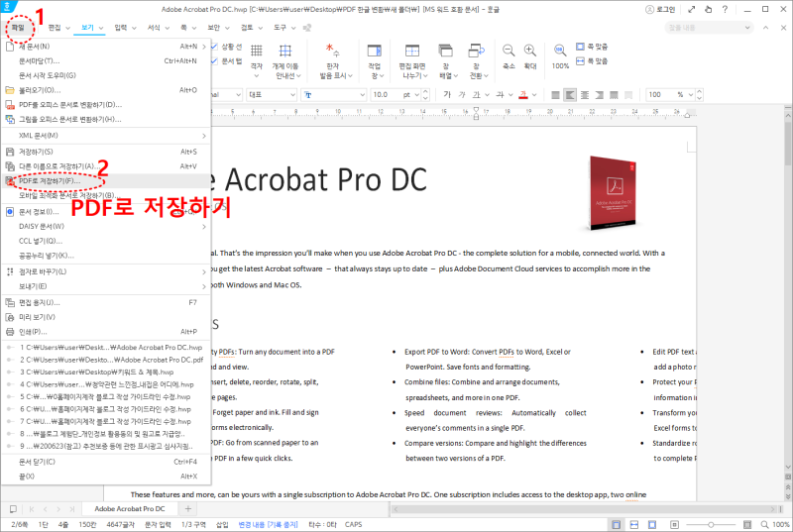793x532 pixels.
Task: Select the distribute alignment icon
Action: click(614, 94)
